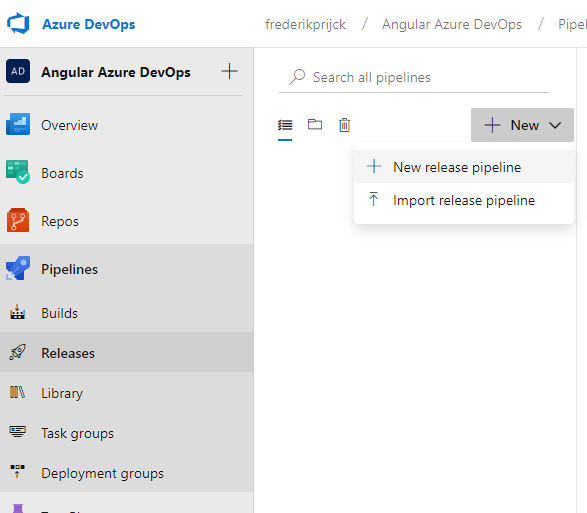Open the Boards section
The image size is (587, 513).
coord(127,173)
